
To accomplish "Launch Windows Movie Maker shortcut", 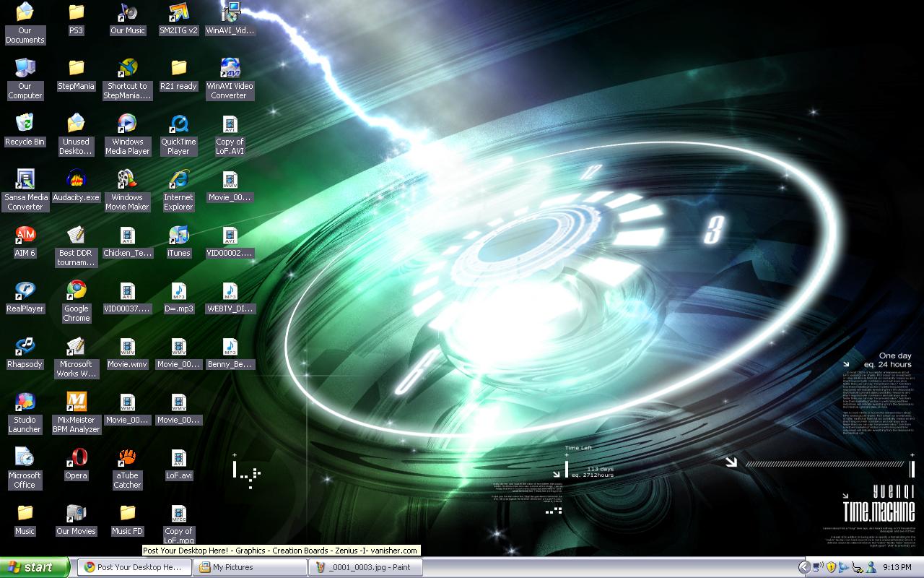I will point(128,190).
